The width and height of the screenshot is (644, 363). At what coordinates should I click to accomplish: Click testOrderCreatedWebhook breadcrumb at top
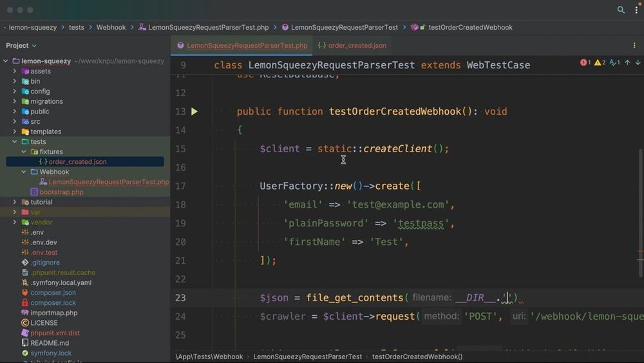[x=470, y=28]
